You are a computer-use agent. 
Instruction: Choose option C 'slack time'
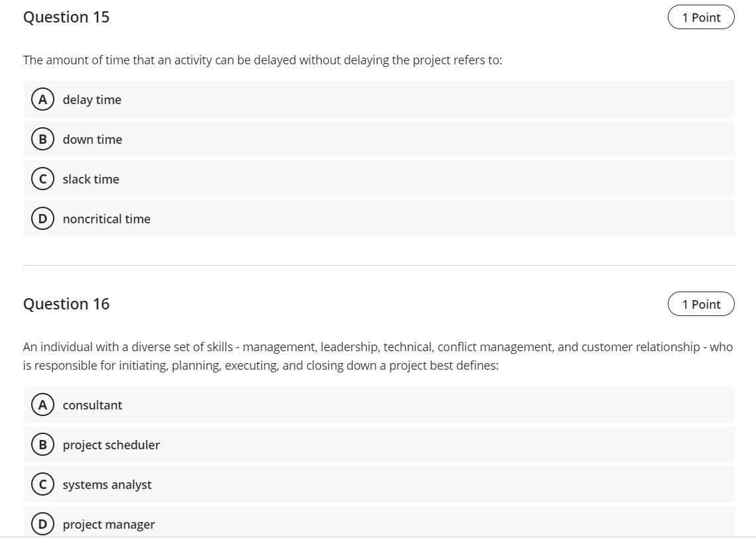pos(379,179)
